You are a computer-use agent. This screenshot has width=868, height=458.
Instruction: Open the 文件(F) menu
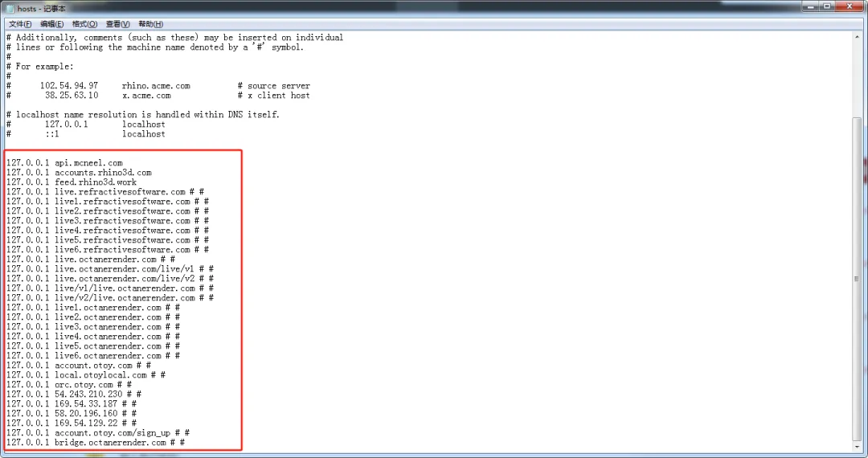[x=20, y=24]
